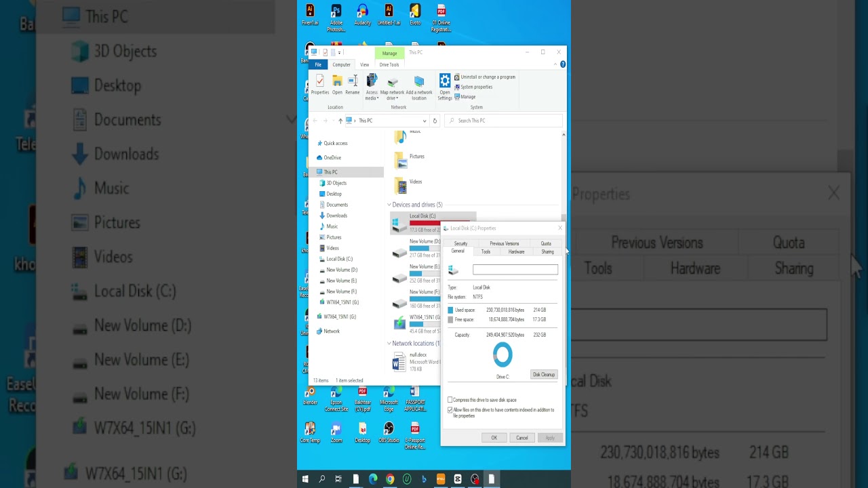Click Cancel in Local Disk Properties
This screenshot has height=488, width=868.
tap(522, 438)
